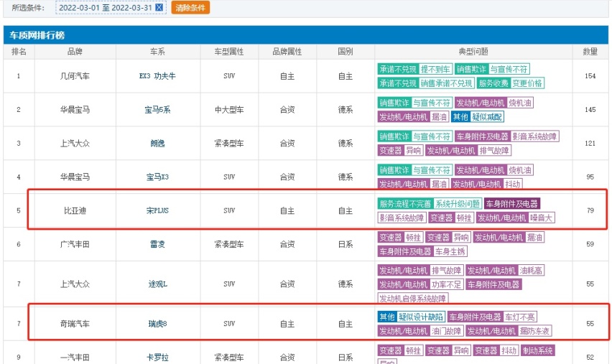Image resolution: width=612 pixels, height=364 pixels.
Task: Click the 服务收费 变更价格 tag
Action: [511, 83]
